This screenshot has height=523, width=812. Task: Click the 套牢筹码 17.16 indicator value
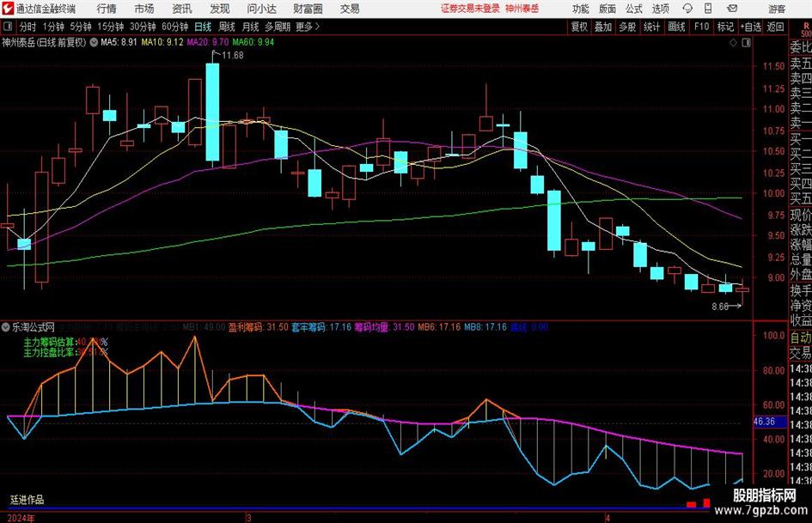point(321,327)
